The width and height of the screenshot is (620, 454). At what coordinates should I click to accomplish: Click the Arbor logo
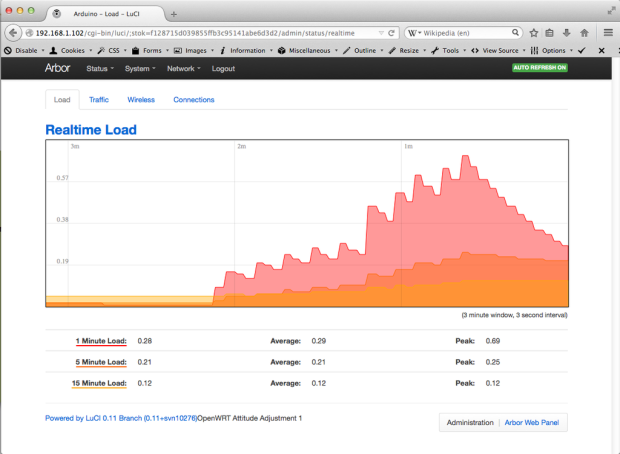57,68
